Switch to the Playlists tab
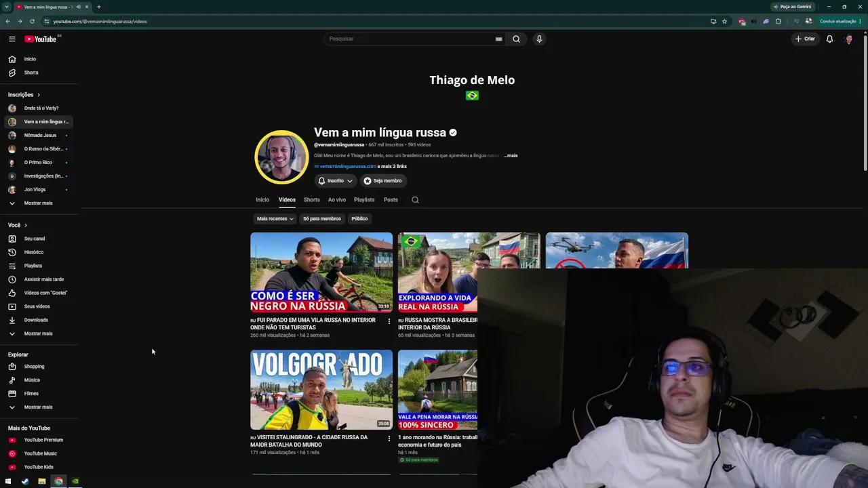The width and height of the screenshot is (868, 488). tap(364, 200)
